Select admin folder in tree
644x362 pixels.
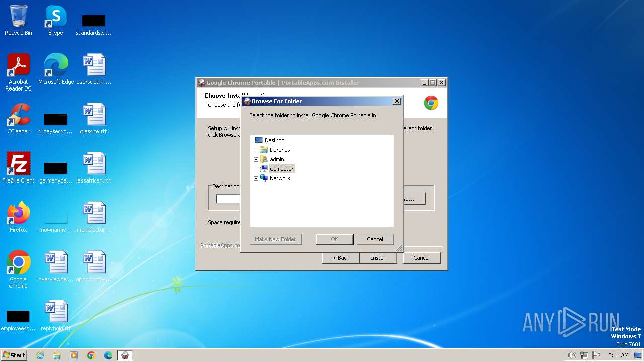[277, 159]
